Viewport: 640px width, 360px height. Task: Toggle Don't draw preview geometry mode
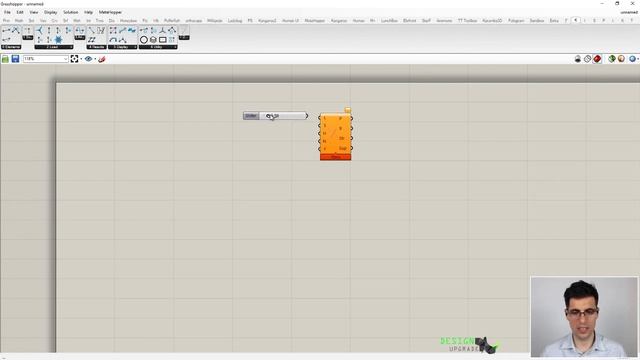point(578,59)
